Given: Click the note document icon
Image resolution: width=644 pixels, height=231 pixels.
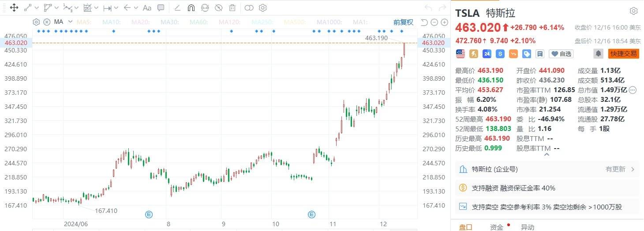Looking at the screenshot, I should tap(539, 54).
